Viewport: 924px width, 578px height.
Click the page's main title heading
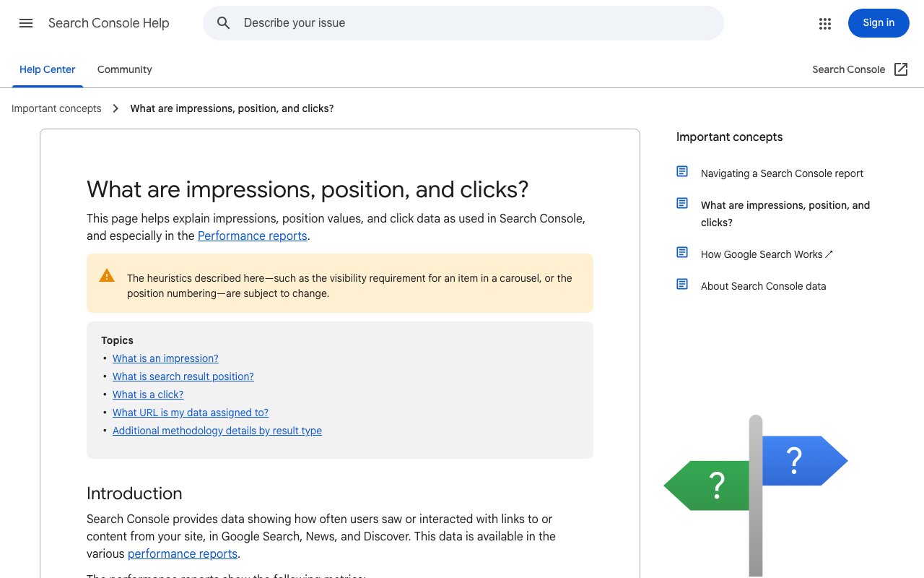tap(308, 189)
